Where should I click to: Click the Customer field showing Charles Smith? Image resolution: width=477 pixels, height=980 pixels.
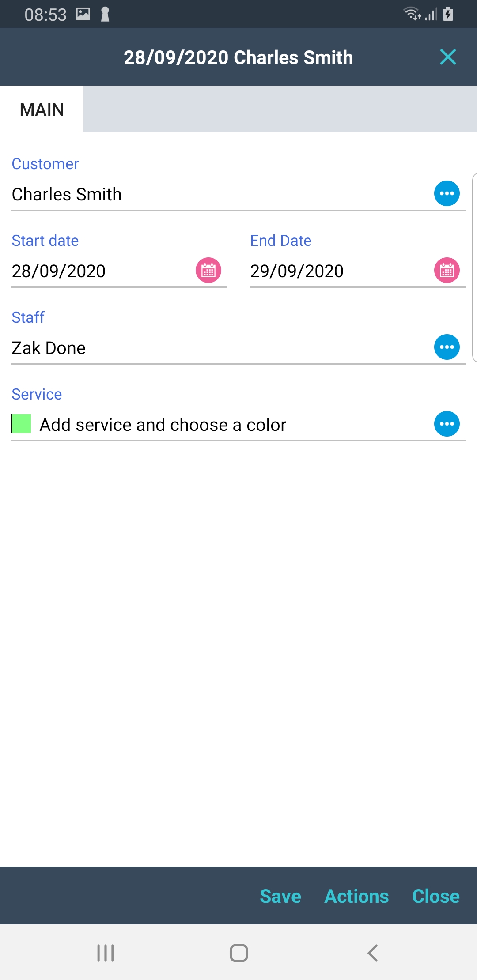point(216,194)
